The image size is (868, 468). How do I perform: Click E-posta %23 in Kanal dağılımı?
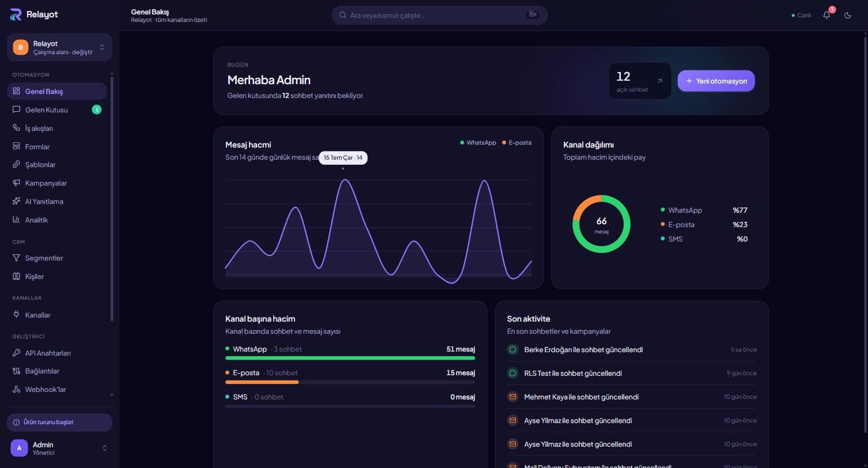coord(704,225)
